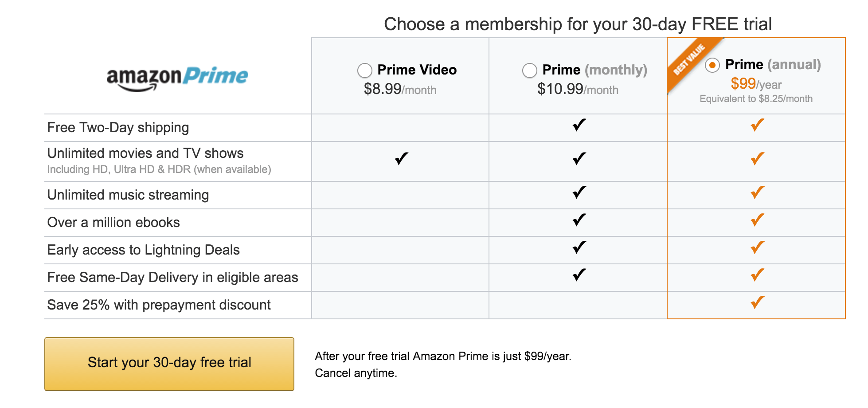Choose the Prime (annual) radio option
This screenshot has height=408, width=868.
712,65
